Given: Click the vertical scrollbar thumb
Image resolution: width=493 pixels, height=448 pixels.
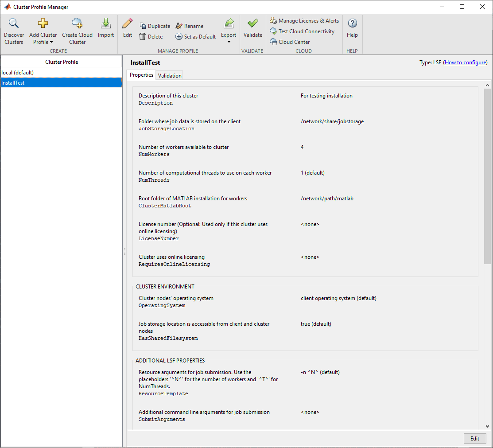Looking at the screenshot, I should tap(487, 176).
